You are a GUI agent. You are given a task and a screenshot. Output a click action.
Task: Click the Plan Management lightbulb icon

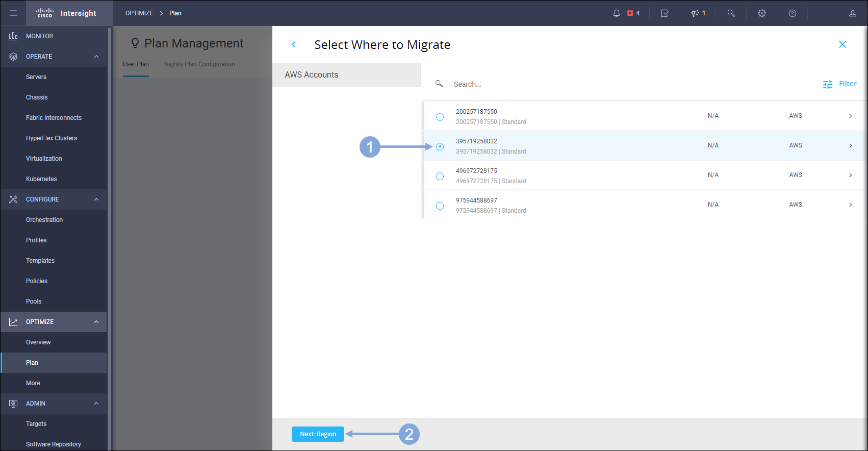(135, 43)
